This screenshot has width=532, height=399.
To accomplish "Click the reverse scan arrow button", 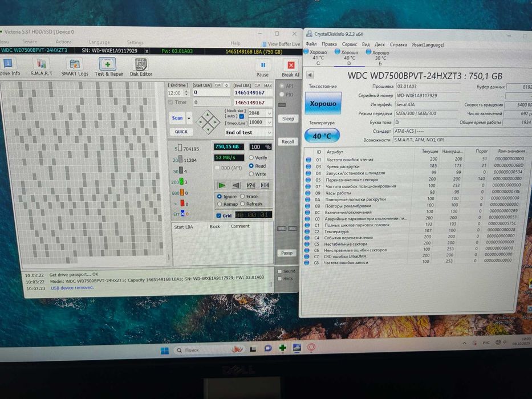I will pyautogui.click(x=236, y=185).
